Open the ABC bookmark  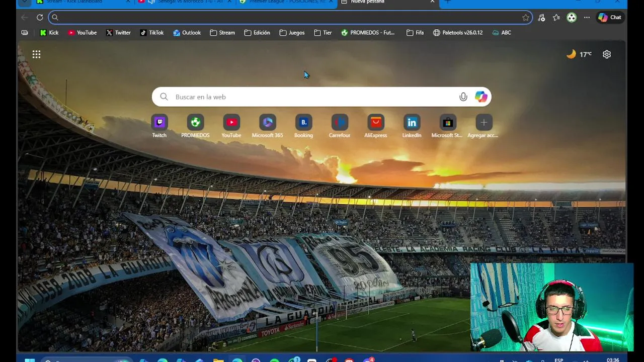(x=502, y=33)
